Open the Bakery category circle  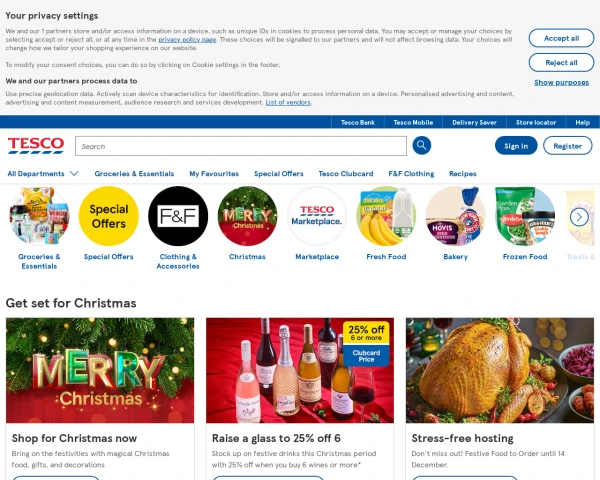click(x=455, y=216)
